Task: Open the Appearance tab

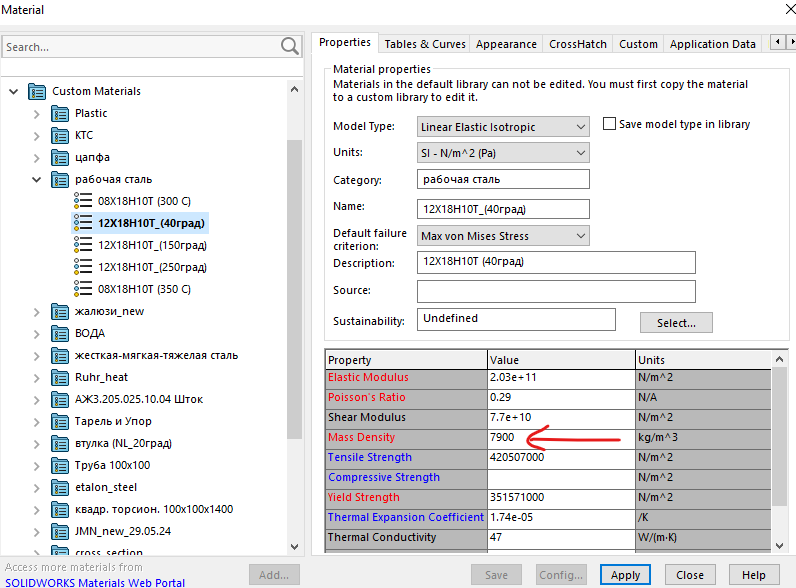Action: [x=506, y=44]
